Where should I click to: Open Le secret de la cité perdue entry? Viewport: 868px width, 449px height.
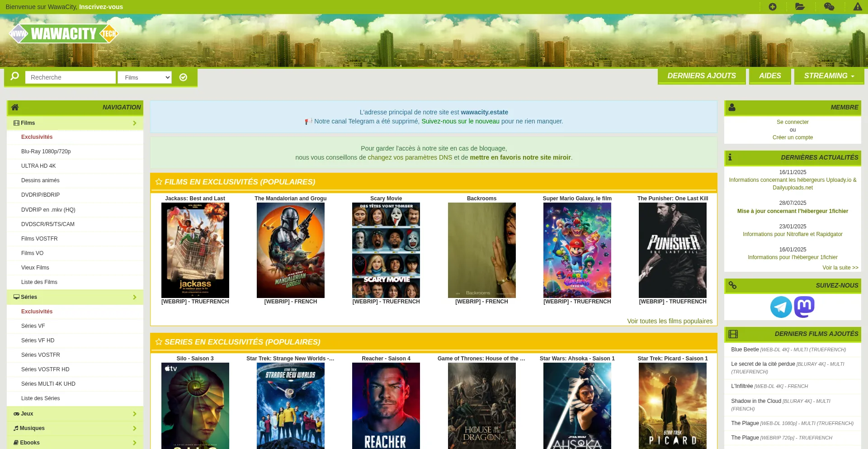pyautogui.click(x=788, y=368)
